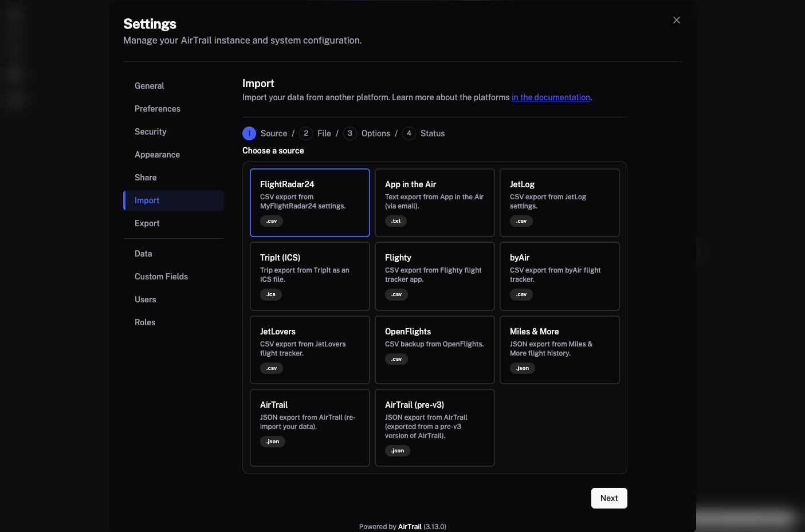Click the AirTrail link in footer
The width and height of the screenshot is (805, 532).
tap(410, 527)
